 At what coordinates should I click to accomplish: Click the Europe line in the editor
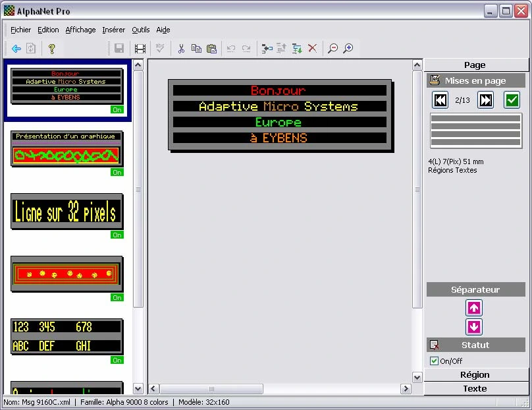tap(280, 122)
